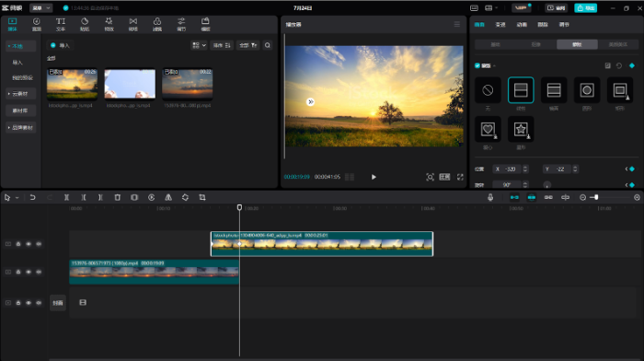Select the heart mask shape
The height and width of the screenshot is (361, 644).
pos(488,129)
